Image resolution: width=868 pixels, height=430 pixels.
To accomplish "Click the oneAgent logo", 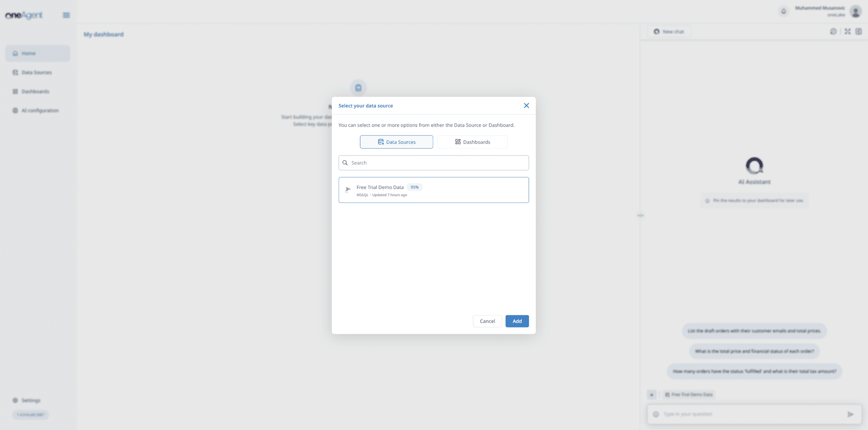I will (x=23, y=15).
